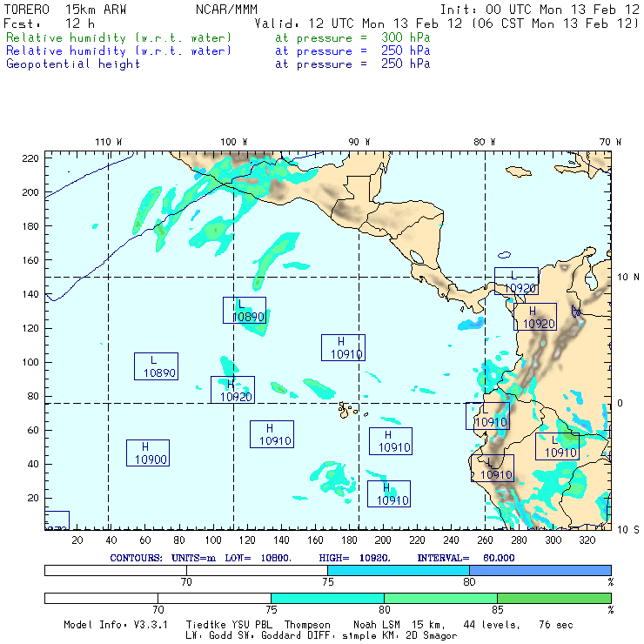This screenshot has width=644, height=644.
Task: Select the 10 S latitude label
Action: point(628,529)
